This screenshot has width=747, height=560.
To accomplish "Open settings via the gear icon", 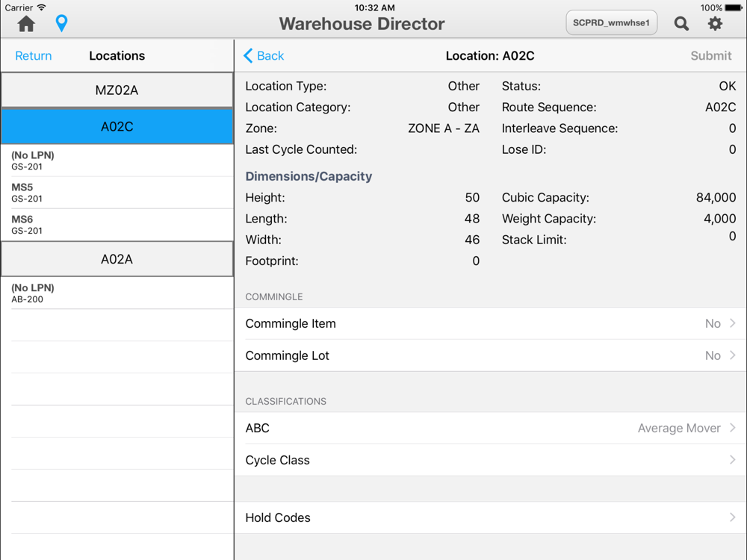I will (715, 23).
